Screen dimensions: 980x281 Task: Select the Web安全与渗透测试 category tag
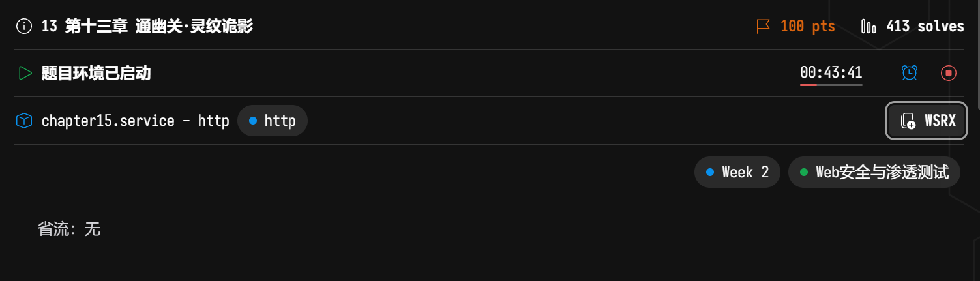pyautogui.click(x=874, y=172)
